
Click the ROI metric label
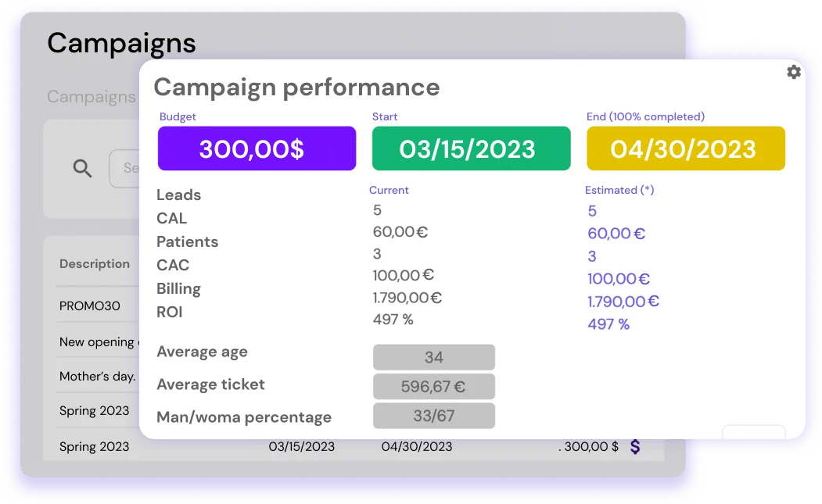[171, 312]
